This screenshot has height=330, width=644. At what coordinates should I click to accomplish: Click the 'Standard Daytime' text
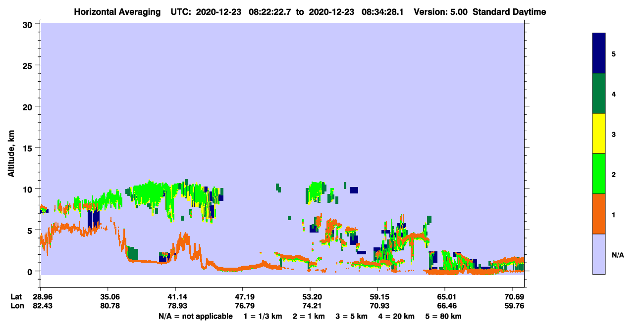pyautogui.click(x=509, y=12)
